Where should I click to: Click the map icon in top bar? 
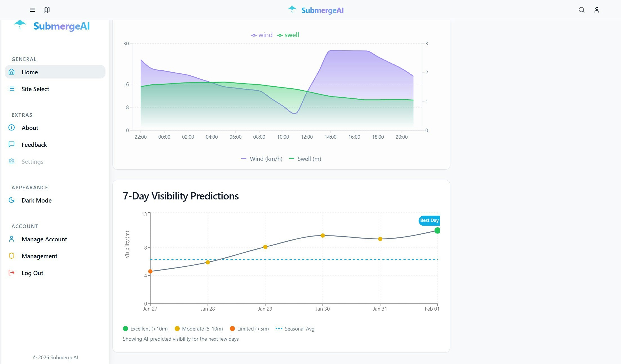(47, 10)
